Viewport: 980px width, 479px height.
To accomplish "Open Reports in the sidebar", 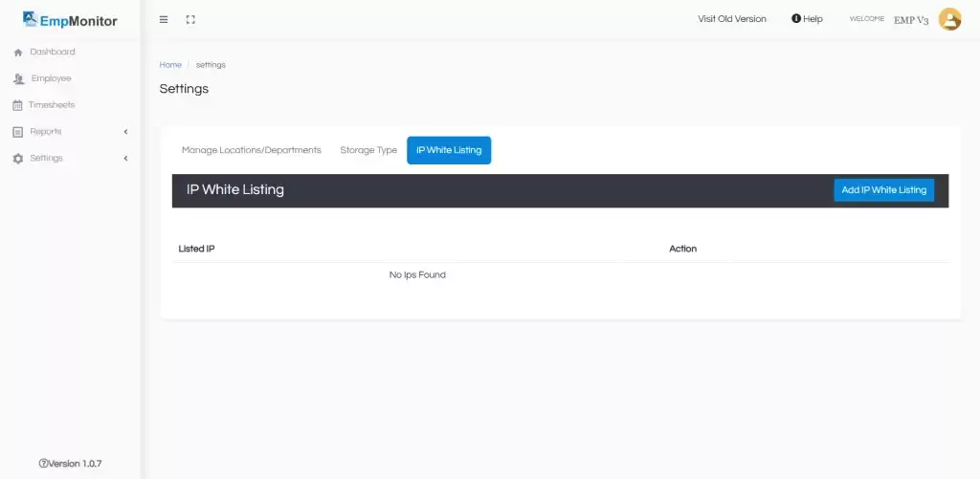I will point(46,132).
